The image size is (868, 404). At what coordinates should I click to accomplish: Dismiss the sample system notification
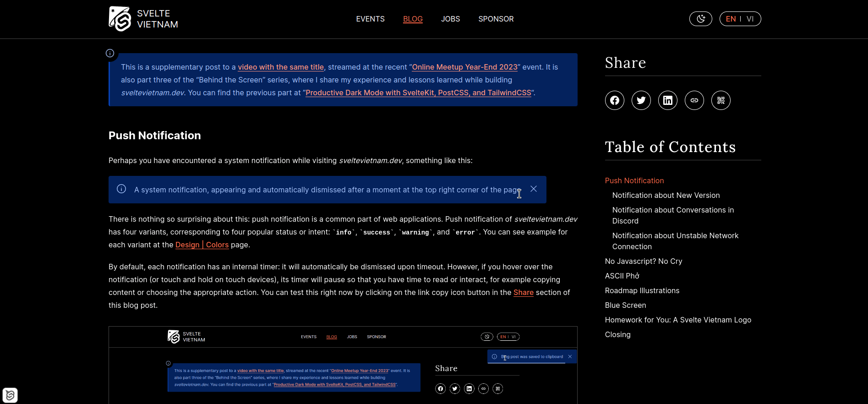pyautogui.click(x=534, y=189)
